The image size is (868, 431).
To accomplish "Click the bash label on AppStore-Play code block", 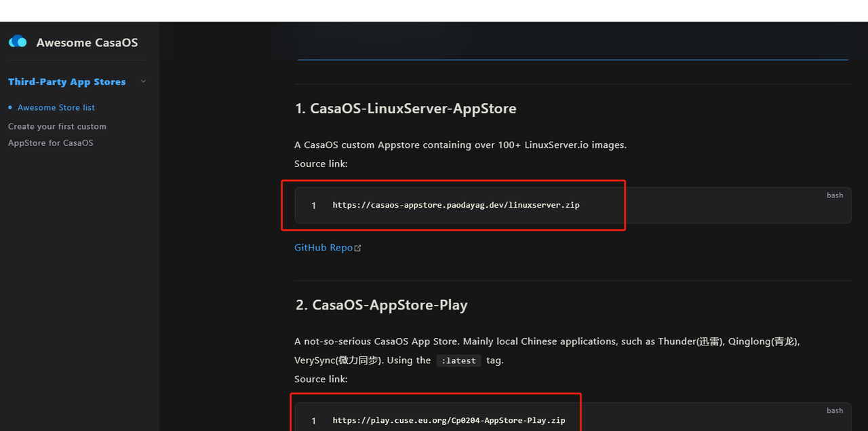I will [835, 411].
